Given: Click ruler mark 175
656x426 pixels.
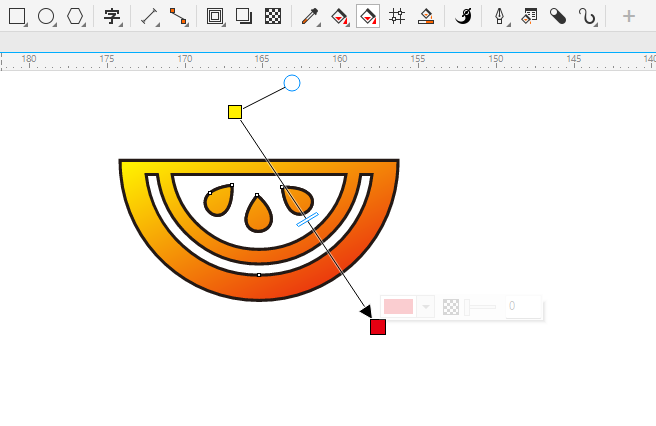Looking at the screenshot, I should click(107, 59).
